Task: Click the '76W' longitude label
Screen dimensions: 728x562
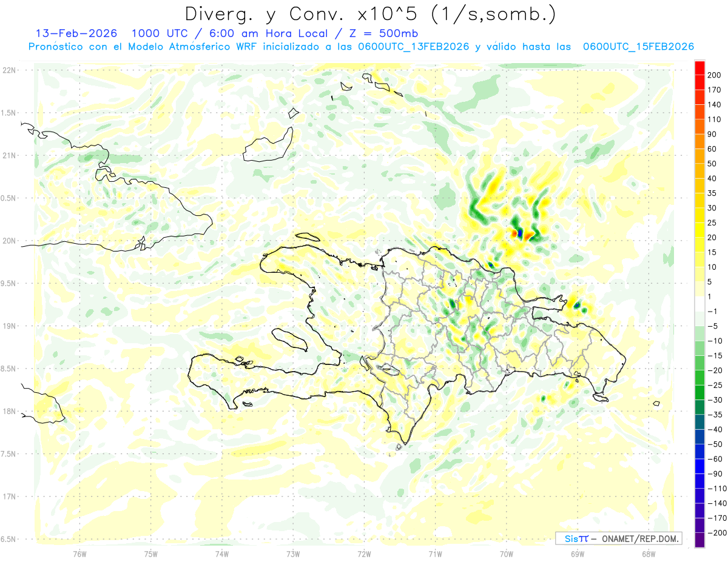Action: click(x=79, y=554)
